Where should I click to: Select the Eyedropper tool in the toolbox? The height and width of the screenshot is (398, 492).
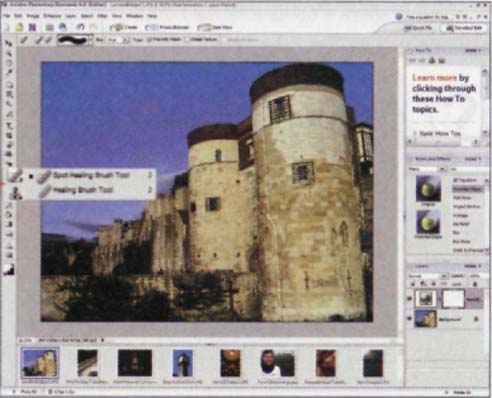tap(8, 72)
